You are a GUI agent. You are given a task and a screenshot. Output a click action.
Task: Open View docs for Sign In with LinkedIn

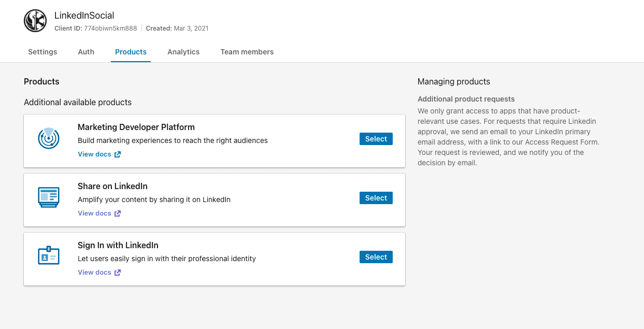pos(94,273)
